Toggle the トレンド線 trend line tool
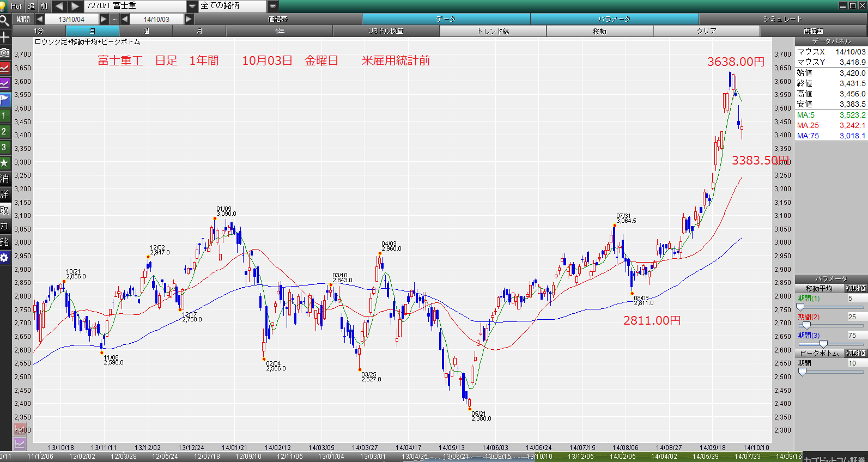The height and width of the screenshot is (462, 868). [493, 31]
